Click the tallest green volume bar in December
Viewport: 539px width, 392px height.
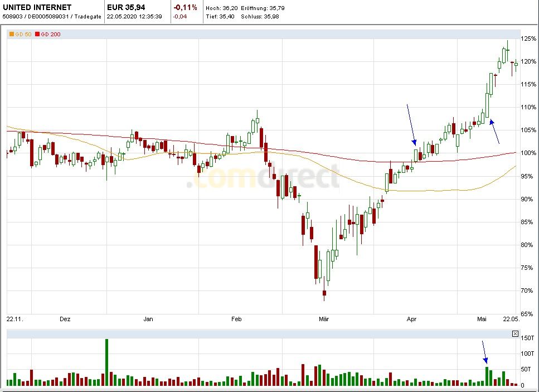106,362
